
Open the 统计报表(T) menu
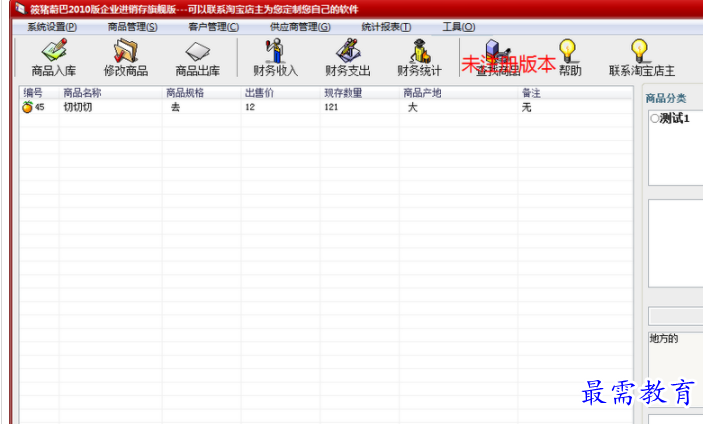(x=386, y=27)
